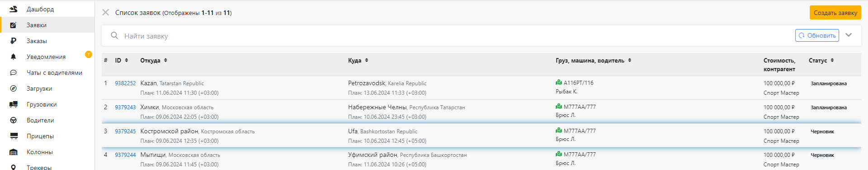Open the Дашборд sidebar icon
The height and width of the screenshot is (170, 868).
[x=14, y=9]
